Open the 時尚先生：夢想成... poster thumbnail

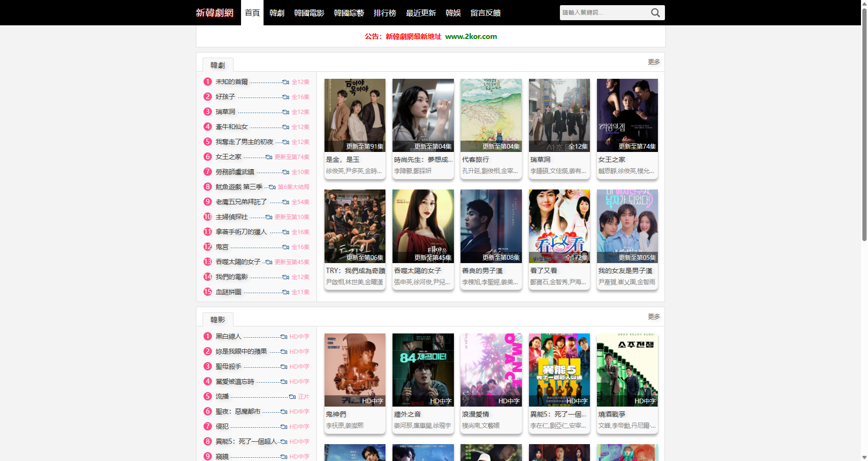(x=423, y=115)
